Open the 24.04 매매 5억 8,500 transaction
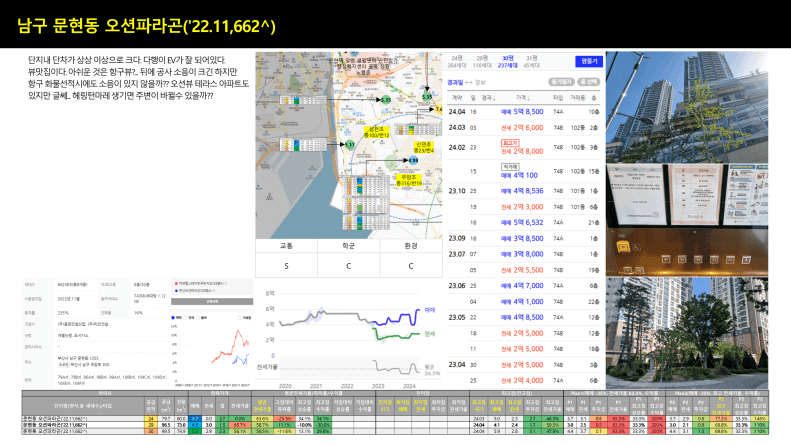The width and height of the screenshot is (791, 445). tap(523, 112)
